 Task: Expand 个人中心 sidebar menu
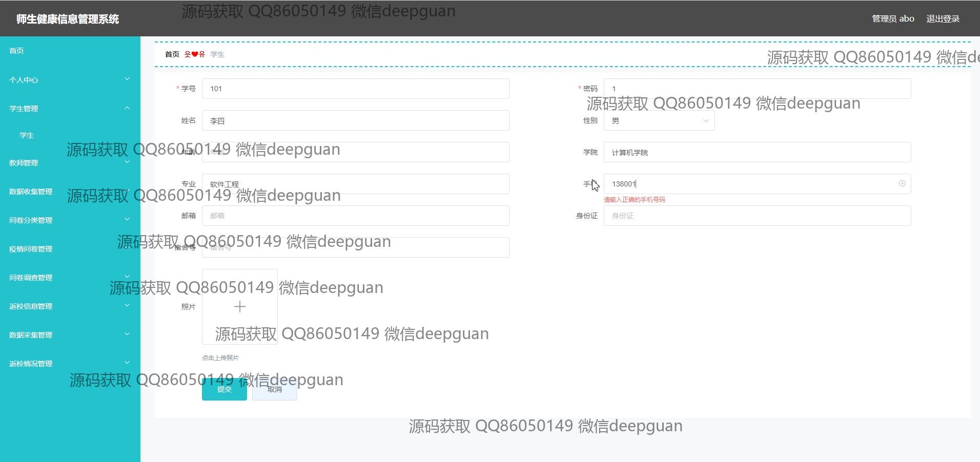click(70, 80)
